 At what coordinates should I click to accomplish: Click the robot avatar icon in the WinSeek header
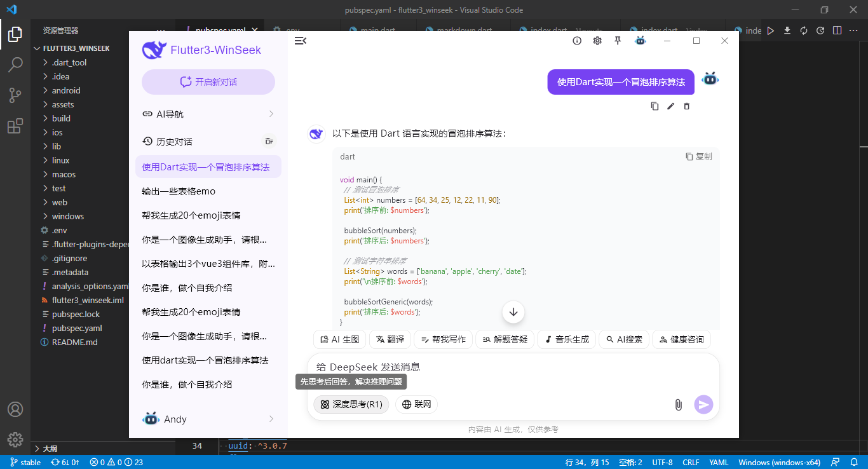click(x=640, y=41)
